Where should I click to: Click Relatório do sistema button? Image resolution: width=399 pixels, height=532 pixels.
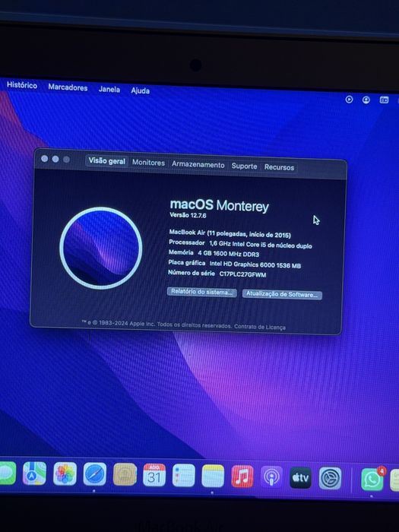202,292
